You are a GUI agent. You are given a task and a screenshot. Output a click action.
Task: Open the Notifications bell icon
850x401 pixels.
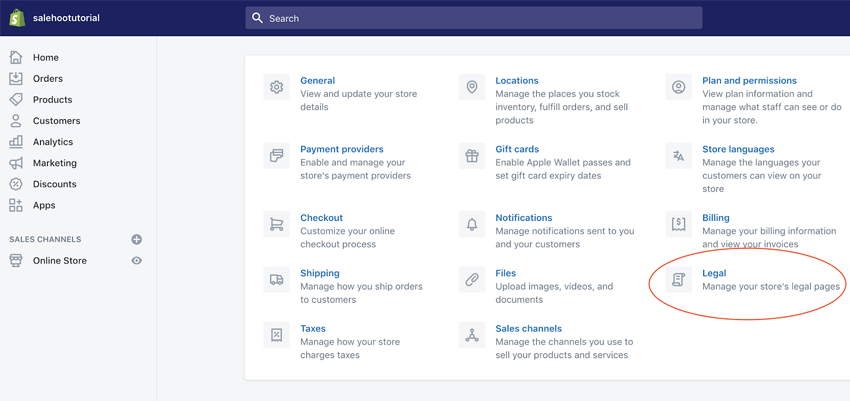tap(472, 225)
